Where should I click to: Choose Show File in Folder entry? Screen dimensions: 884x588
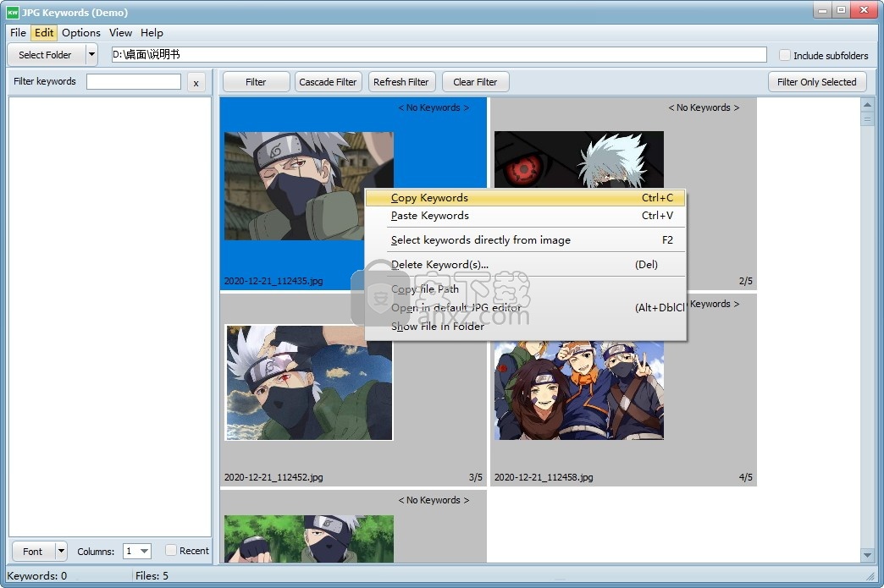(525, 326)
